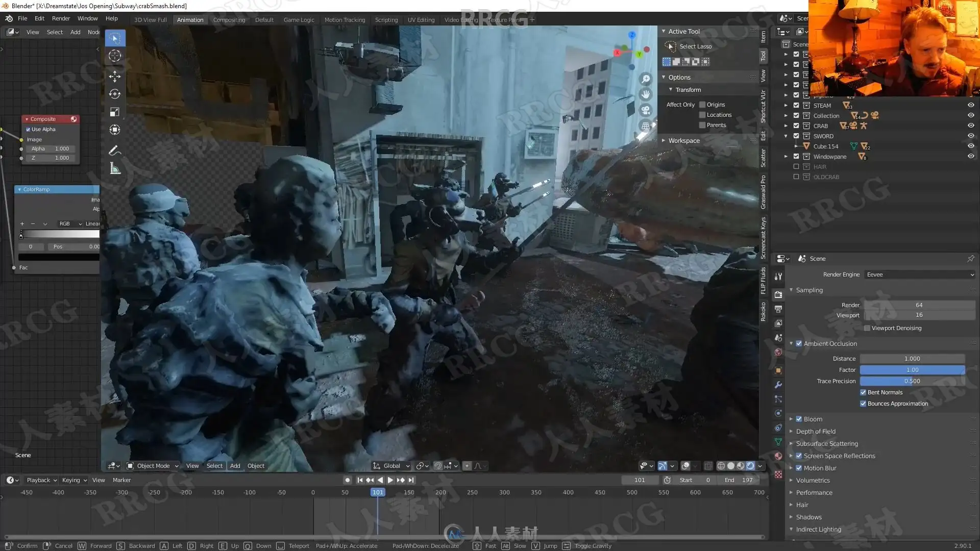This screenshot has width=980, height=551.
Task: Select the Cursor tool in viewport toolbar
Action: [115, 56]
